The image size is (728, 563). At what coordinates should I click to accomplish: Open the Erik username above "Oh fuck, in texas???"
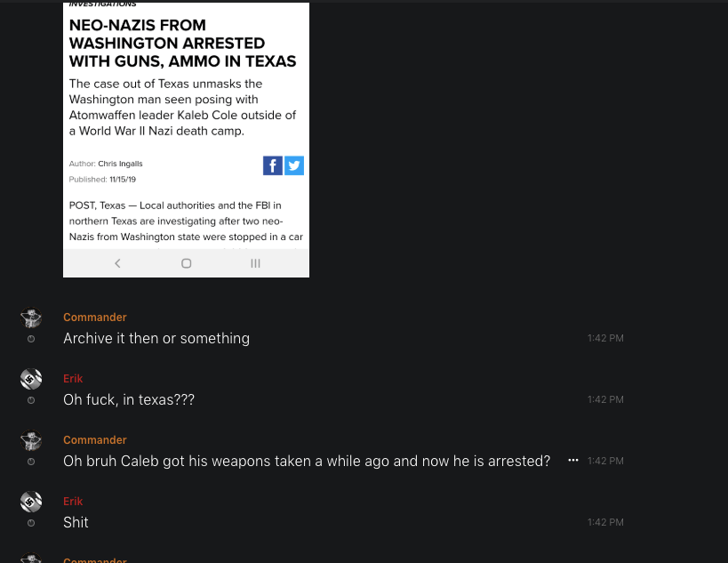(73, 379)
